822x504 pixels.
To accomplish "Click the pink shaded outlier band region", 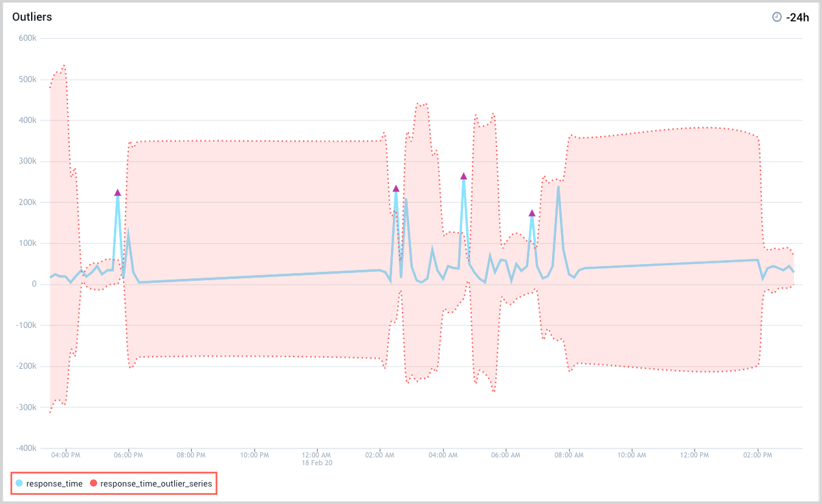I will pos(259,194).
